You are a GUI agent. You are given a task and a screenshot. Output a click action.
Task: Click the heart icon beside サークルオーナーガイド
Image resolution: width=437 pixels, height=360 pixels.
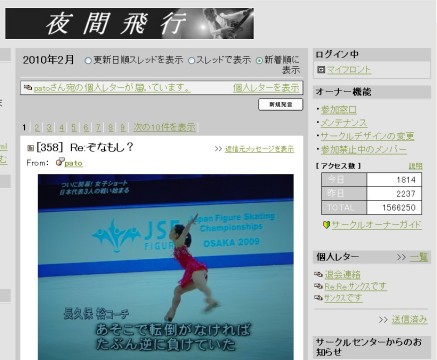click(x=326, y=225)
